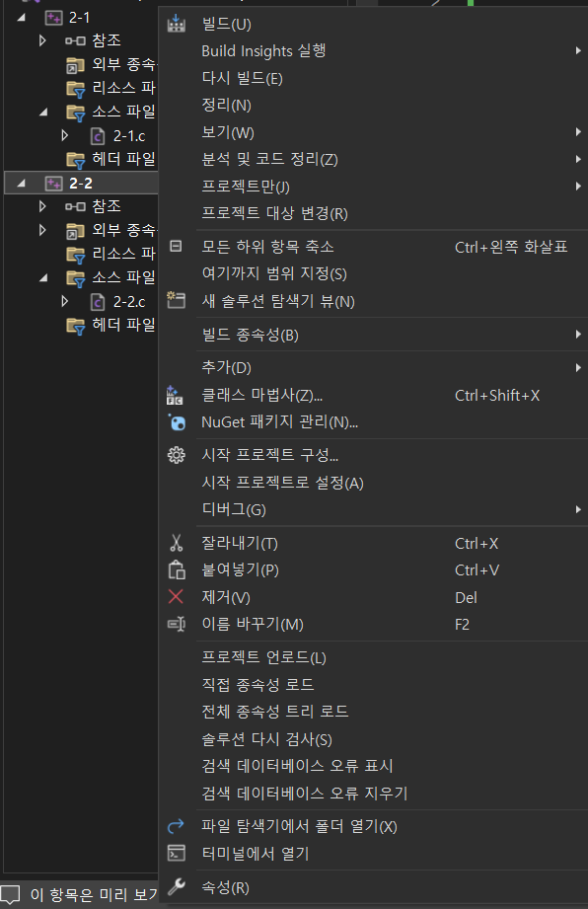Click the 참조 icon under project 2-2
This screenshot has height=909, width=588.
point(75,206)
